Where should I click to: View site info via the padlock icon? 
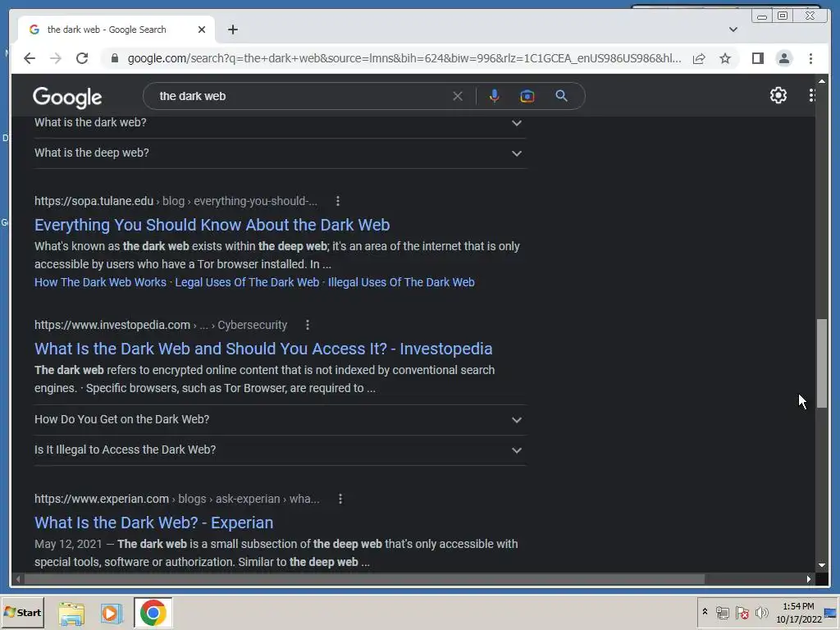(x=115, y=58)
